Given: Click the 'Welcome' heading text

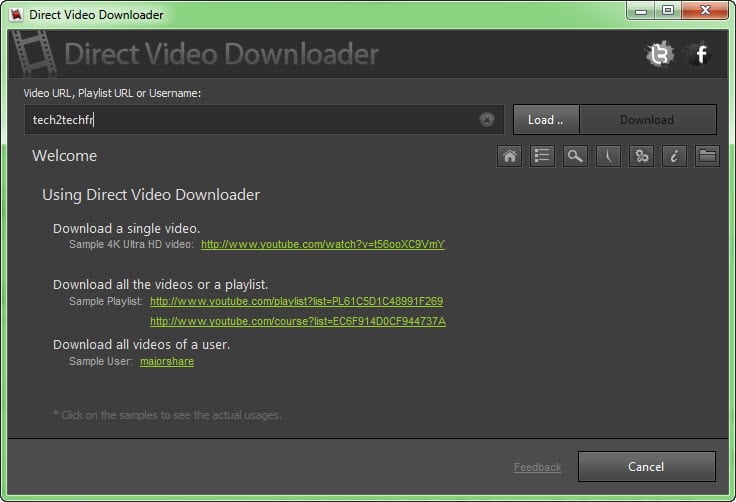Looking at the screenshot, I should (65, 155).
